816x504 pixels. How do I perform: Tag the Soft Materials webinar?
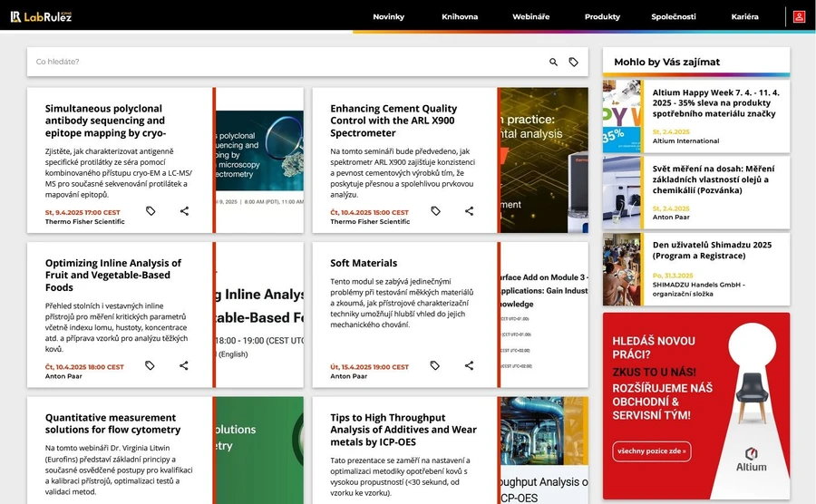[435, 365]
